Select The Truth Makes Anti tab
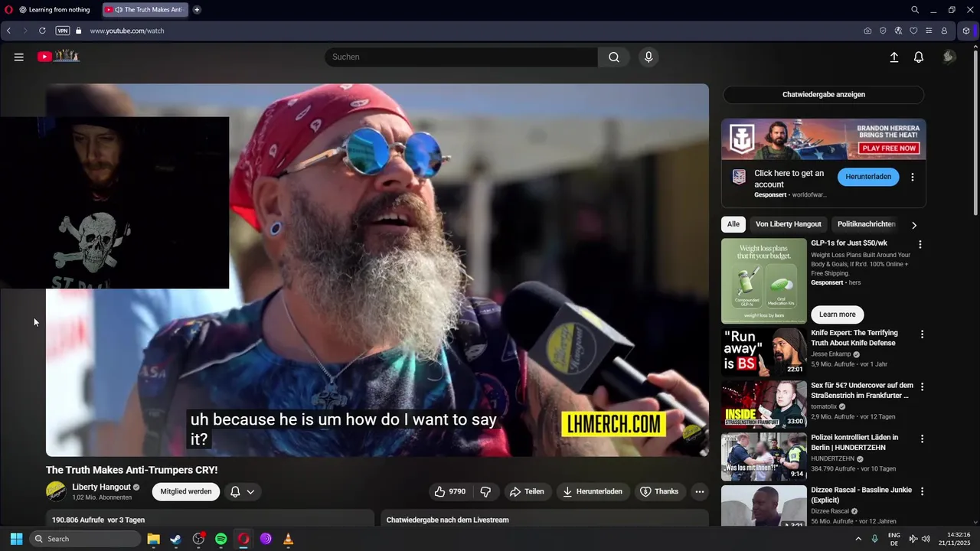980x551 pixels. point(145,10)
